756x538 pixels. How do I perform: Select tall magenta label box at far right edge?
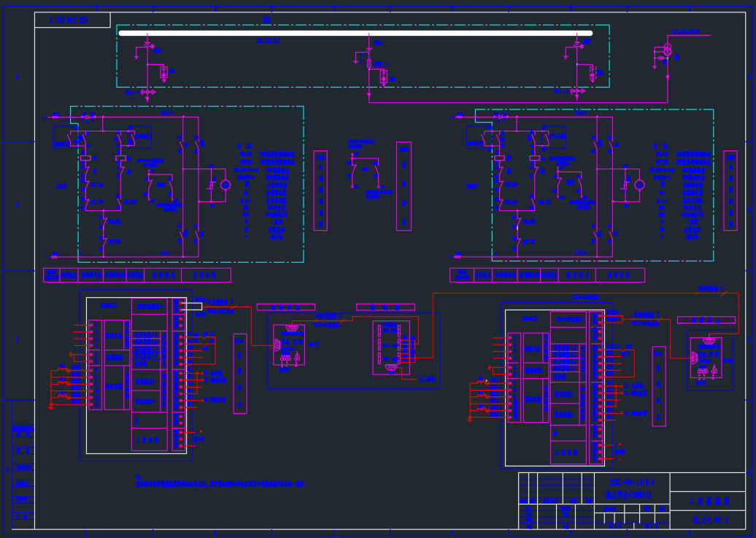coord(730,191)
